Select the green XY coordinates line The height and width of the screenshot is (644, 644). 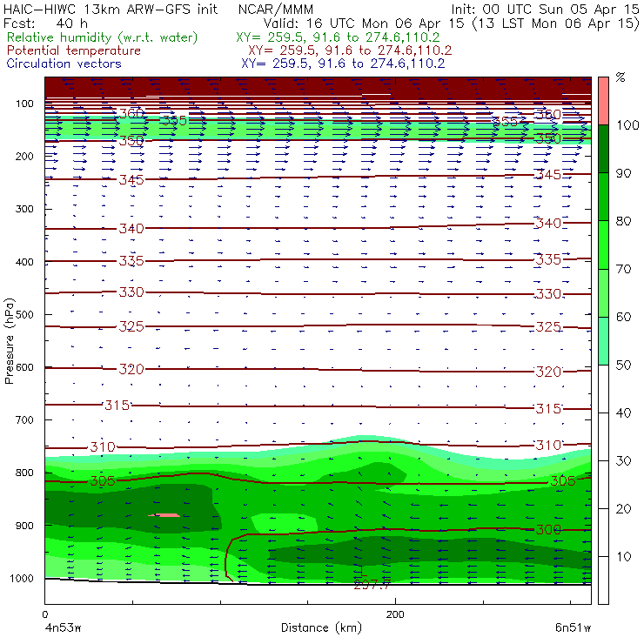click(x=338, y=37)
